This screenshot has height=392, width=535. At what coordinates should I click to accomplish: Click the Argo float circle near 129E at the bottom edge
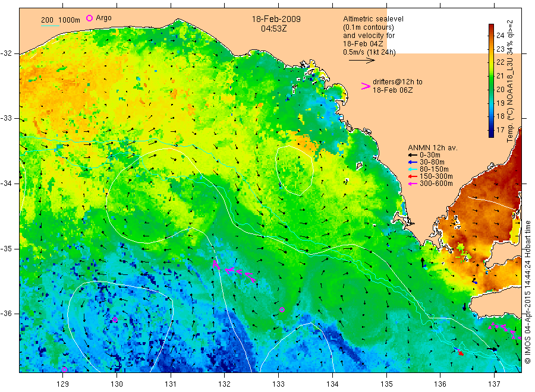(64, 369)
